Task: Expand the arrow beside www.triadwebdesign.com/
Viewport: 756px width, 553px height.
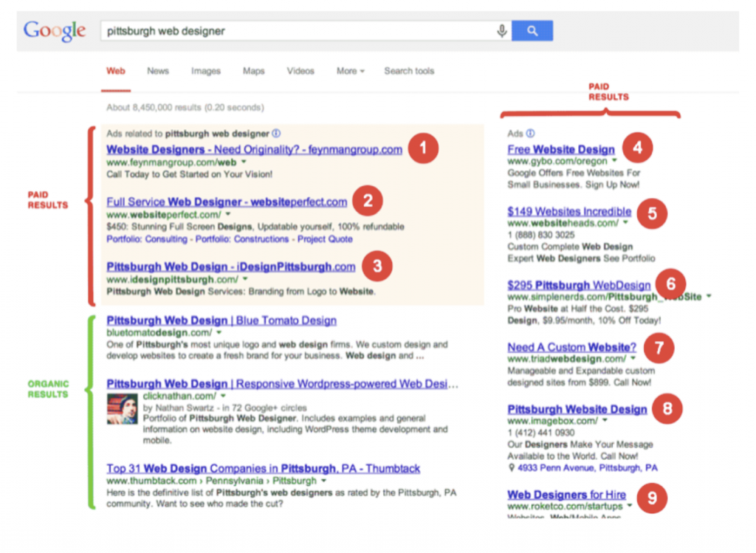Action: click(x=633, y=359)
